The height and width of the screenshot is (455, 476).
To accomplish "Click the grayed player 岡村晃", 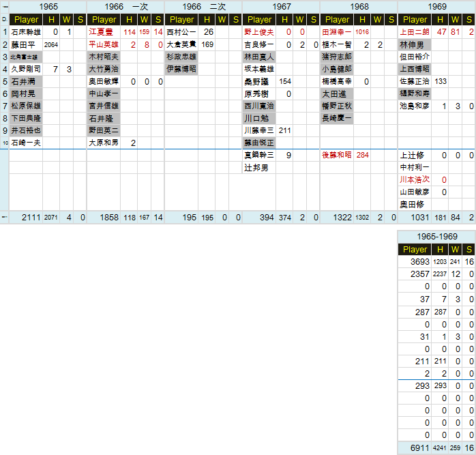I will [x=26, y=94].
